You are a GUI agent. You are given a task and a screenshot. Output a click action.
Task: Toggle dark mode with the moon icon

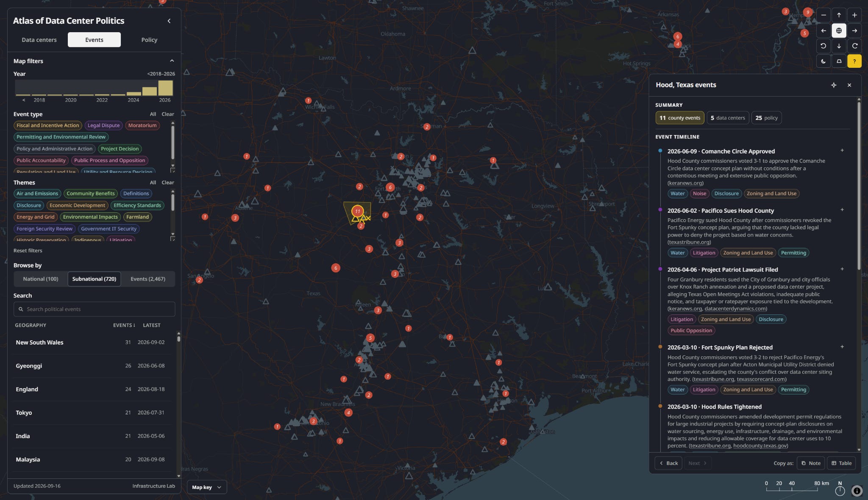[823, 61]
